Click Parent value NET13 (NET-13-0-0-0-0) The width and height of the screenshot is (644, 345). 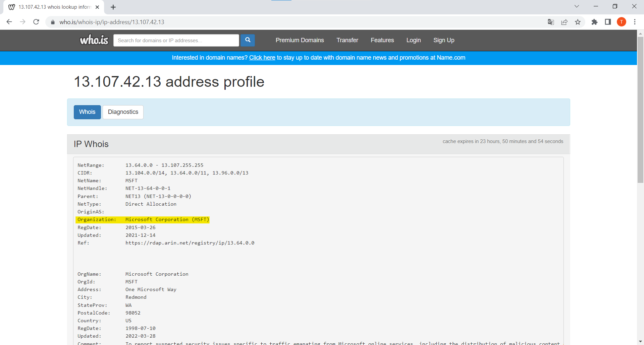pyautogui.click(x=158, y=196)
